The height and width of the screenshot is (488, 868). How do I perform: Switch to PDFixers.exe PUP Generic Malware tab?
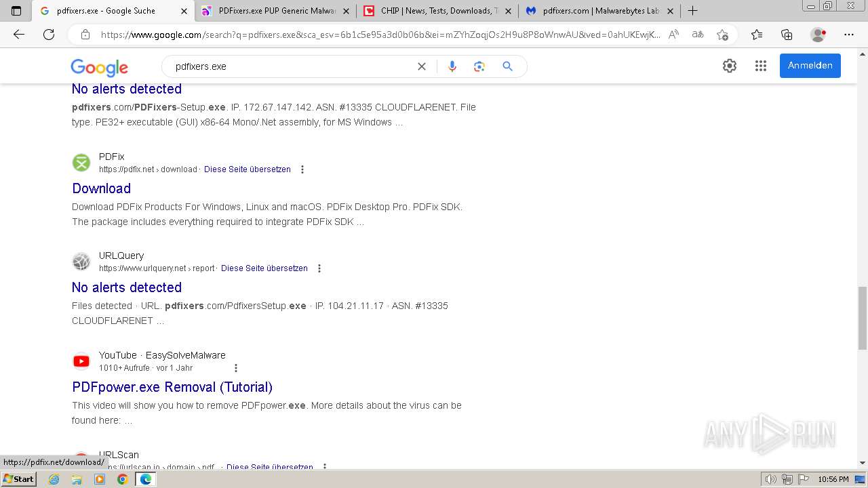[x=277, y=11]
